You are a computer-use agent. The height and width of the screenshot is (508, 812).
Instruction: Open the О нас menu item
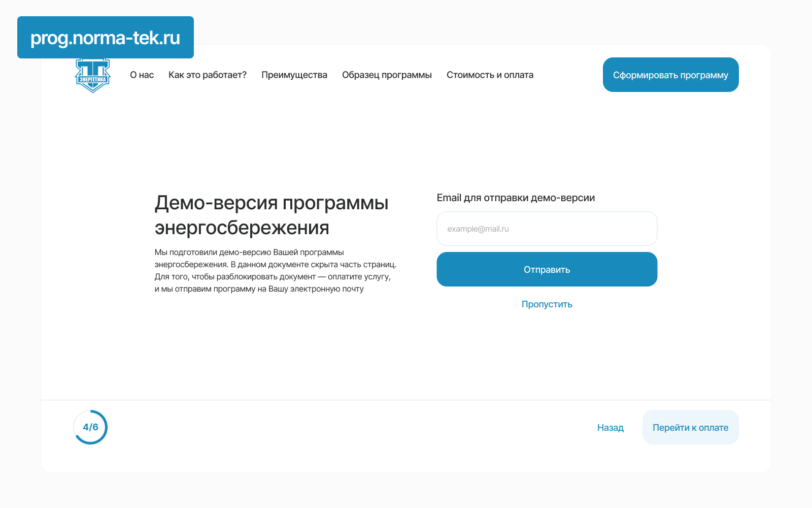click(x=142, y=75)
